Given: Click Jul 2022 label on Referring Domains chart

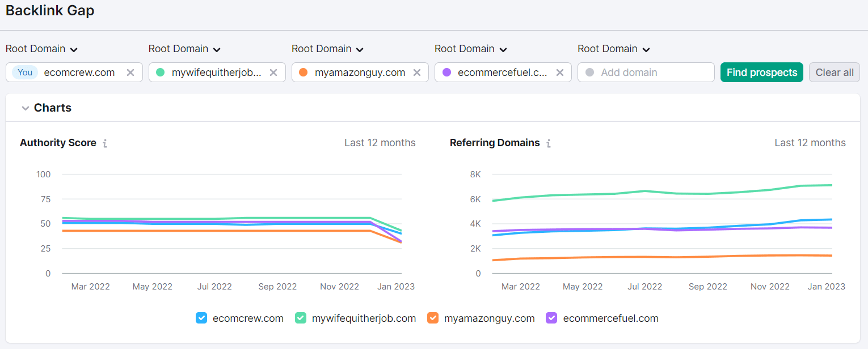Looking at the screenshot, I should click(645, 287).
